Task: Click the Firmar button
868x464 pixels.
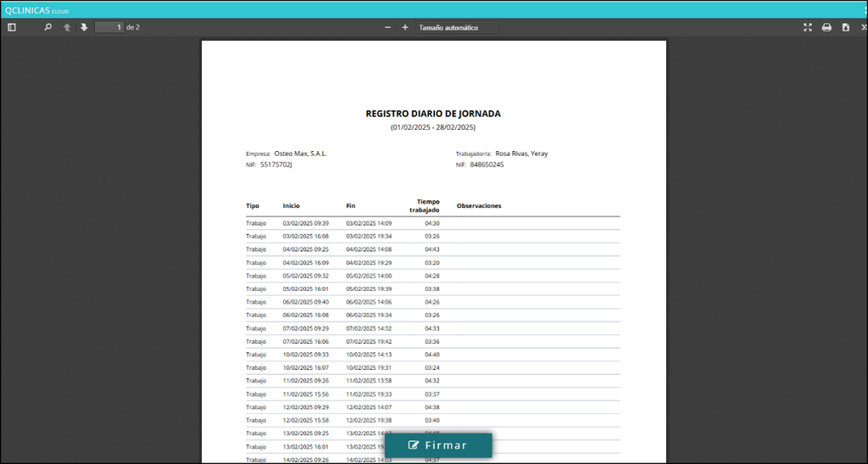Action: (x=438, y=445)
